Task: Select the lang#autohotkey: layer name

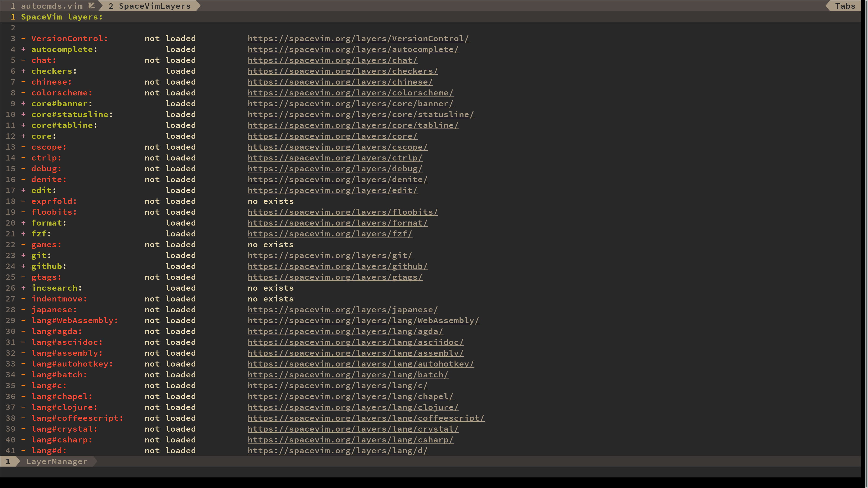Action: tap(72, 364)
